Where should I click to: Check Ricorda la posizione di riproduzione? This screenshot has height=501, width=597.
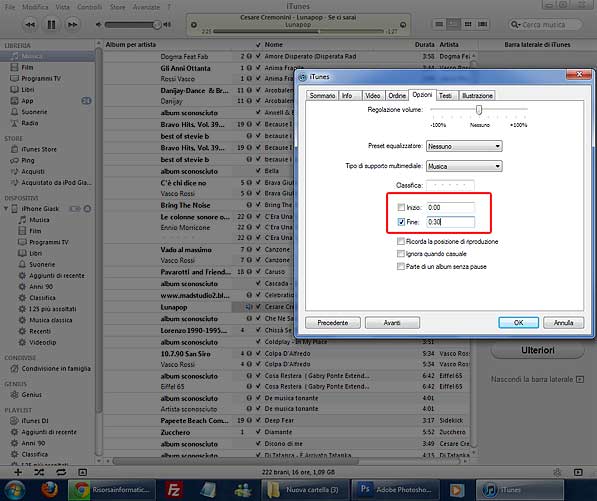click(x=401, y=241)
